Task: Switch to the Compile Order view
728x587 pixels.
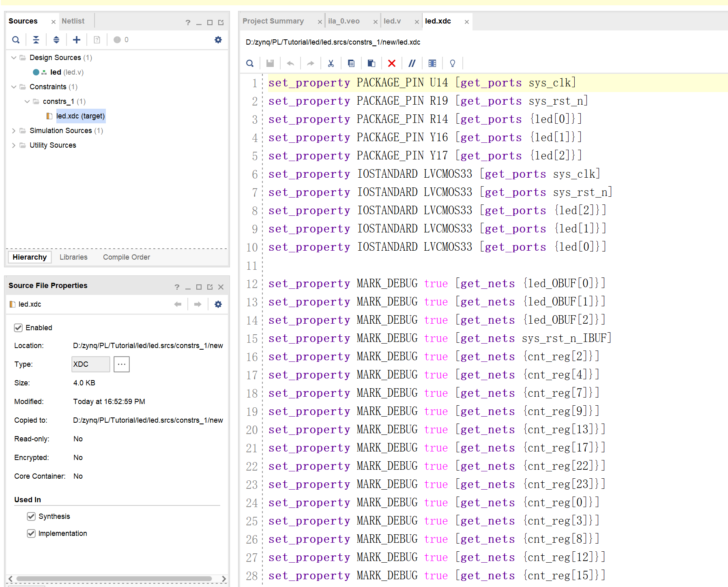Action: (126, 257)
